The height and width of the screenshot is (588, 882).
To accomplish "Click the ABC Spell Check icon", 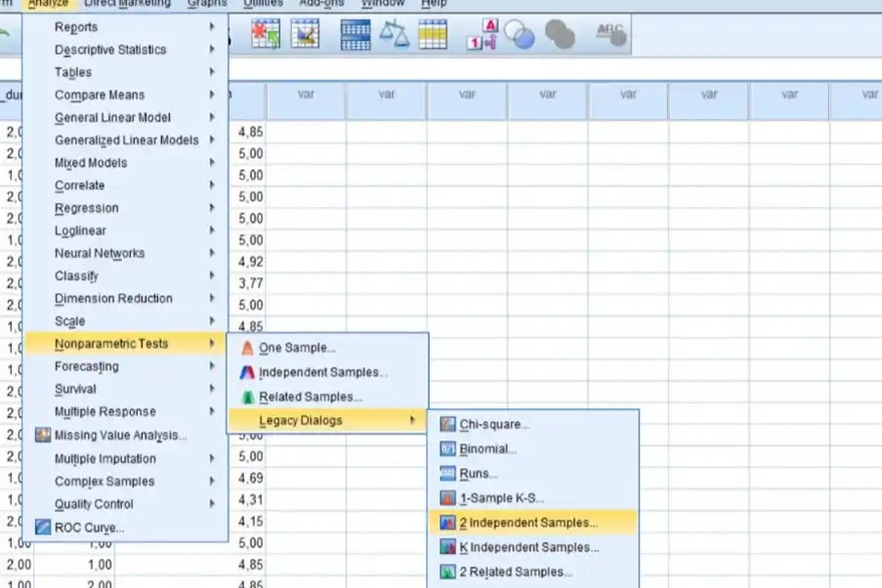I will click(610, 34).
